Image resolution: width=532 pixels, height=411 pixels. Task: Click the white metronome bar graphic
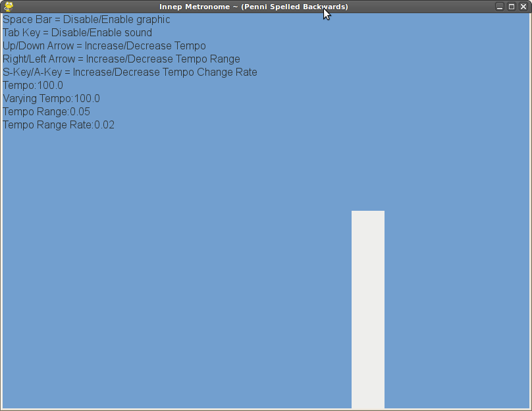pyautogui.click(x=368, y=309)
